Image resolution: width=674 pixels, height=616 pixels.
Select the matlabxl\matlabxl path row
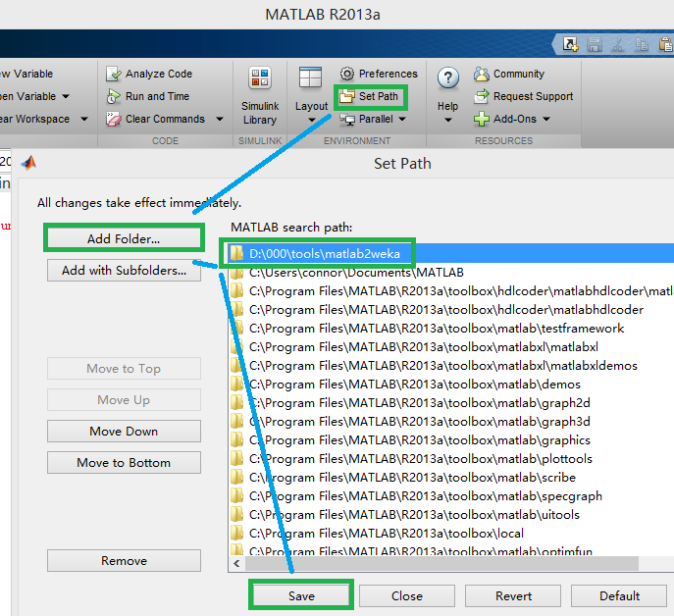[451, 347]
